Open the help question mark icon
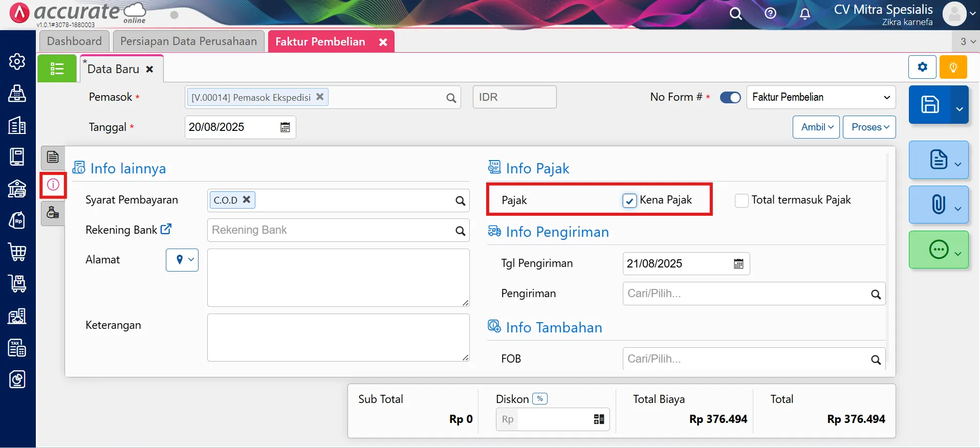Viewport: 980px width, 448px height. [x=770, y=14]
